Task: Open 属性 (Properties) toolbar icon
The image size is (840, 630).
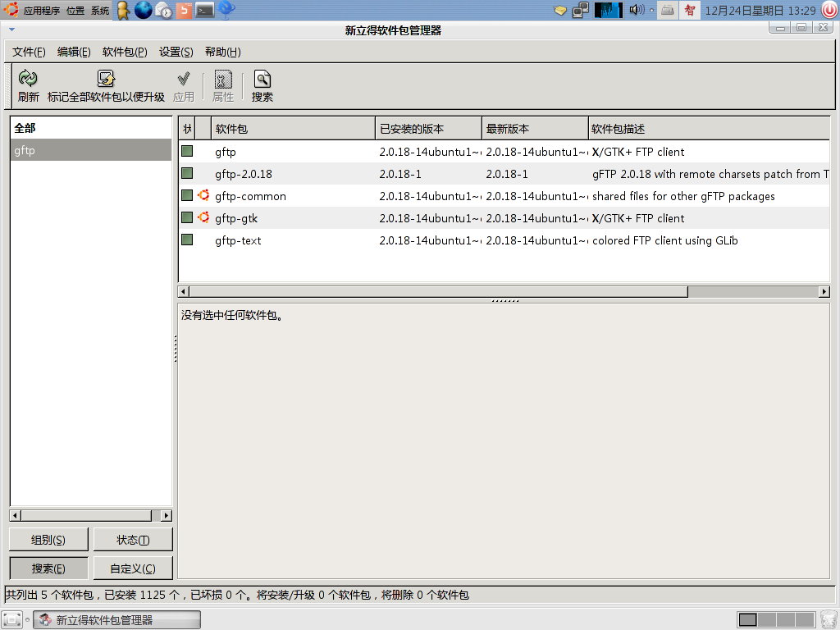Action: click(x=223, y=79)
